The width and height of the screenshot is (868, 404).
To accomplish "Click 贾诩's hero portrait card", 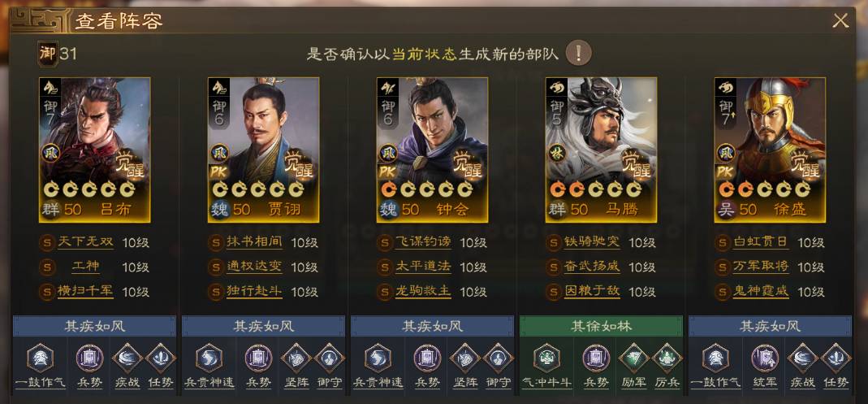I will pos(264,150).
